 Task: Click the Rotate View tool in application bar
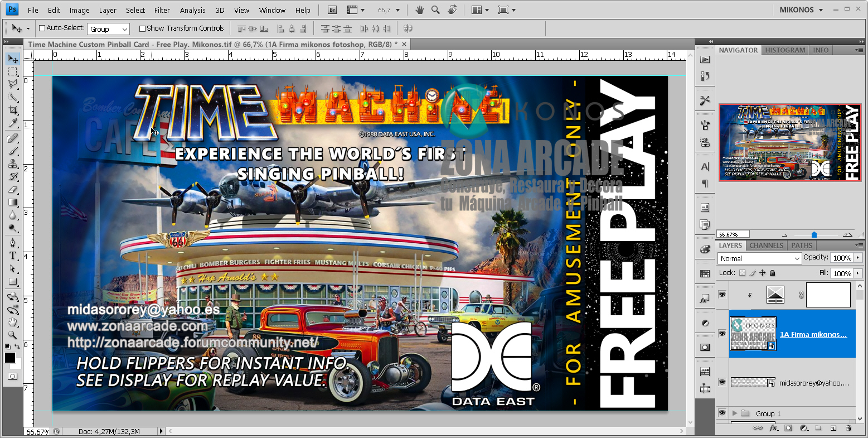pyautogui.click(x=452, y=10)
